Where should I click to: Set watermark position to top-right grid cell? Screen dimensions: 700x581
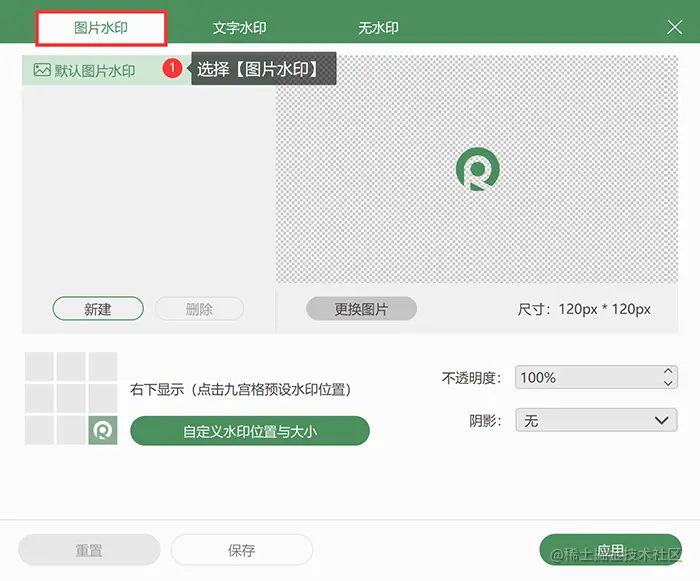[103, 366]
